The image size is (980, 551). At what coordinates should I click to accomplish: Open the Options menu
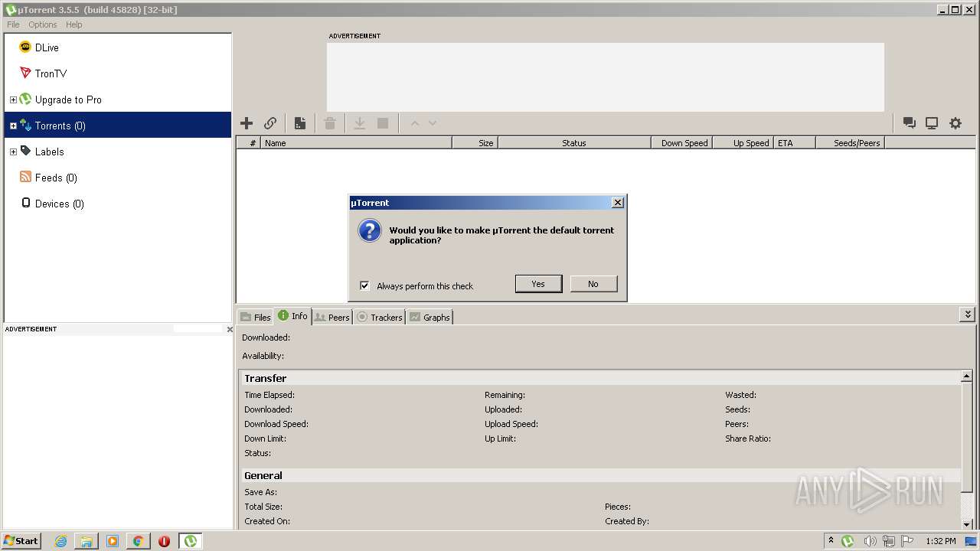pyautogui.click(x=43, y=24)
